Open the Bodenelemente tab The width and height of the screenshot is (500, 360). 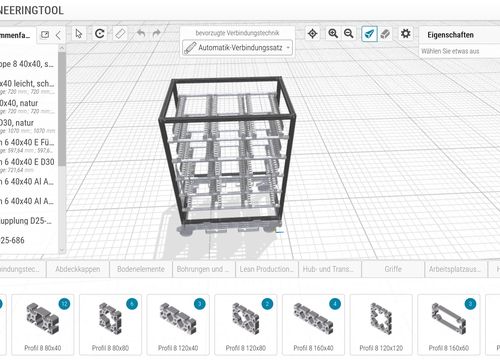[x=141, y=269]
